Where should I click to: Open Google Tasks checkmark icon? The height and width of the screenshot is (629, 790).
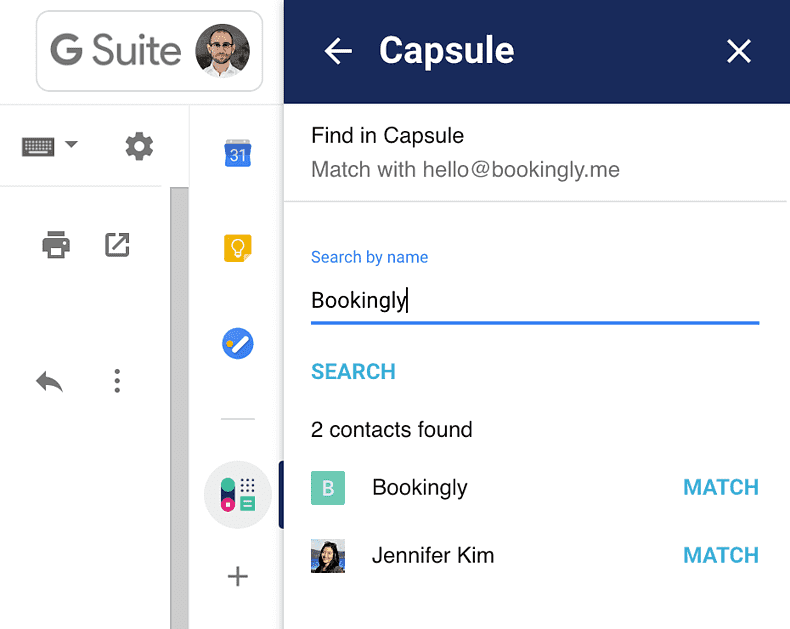click(x=238, y=344)
